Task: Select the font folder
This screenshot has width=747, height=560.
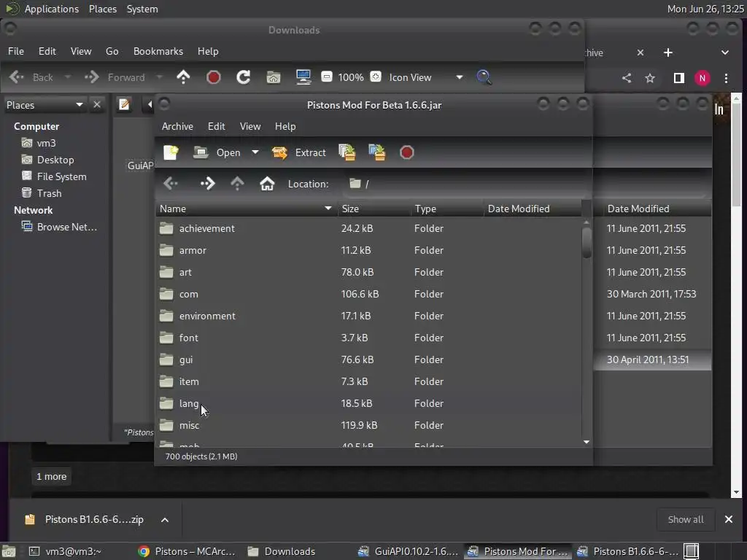Action: (368, 338)
